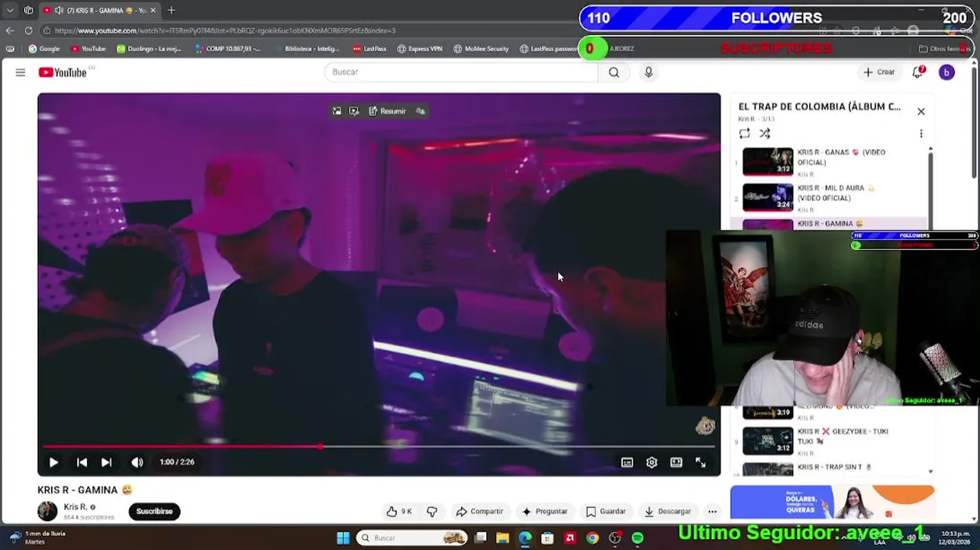Select the KRIS R - GAMINA browser tab
This screenshot has height=550, width=980.
(99, 10)
